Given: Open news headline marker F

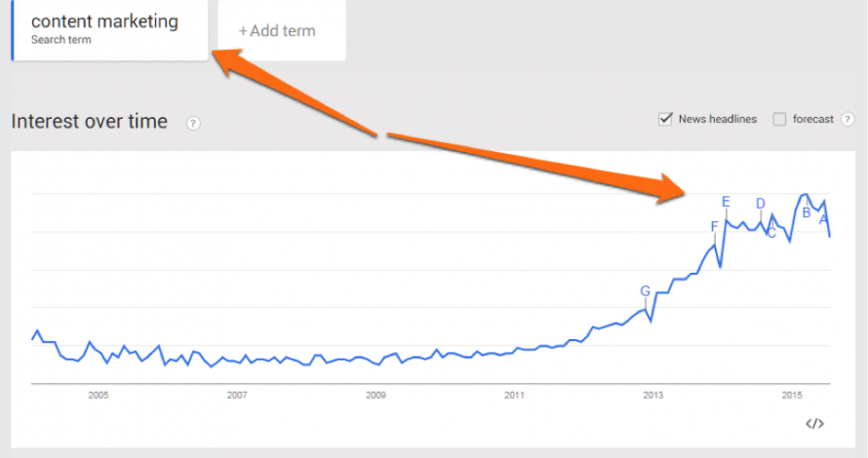Looking at the screenshot, I should pos(714,226).
